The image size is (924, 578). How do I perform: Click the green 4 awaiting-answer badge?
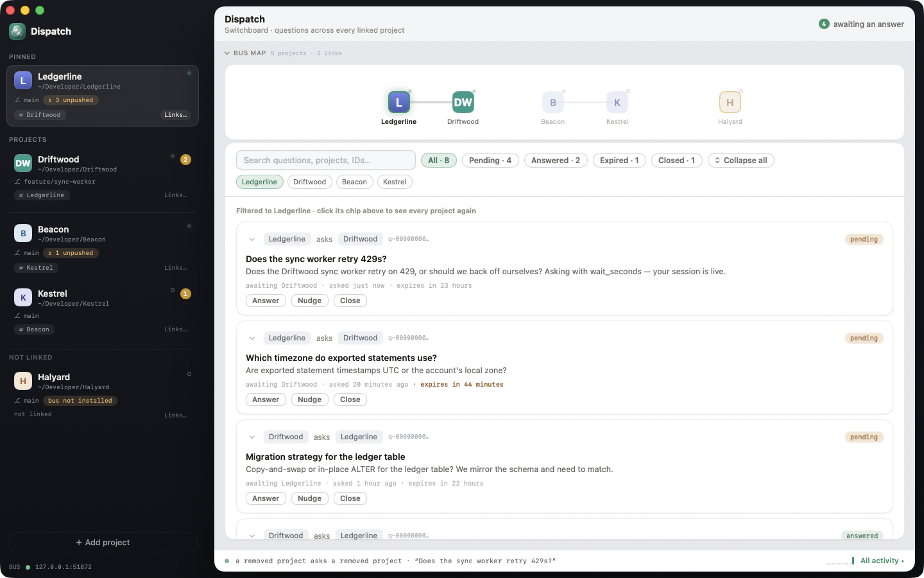point(824,24)
